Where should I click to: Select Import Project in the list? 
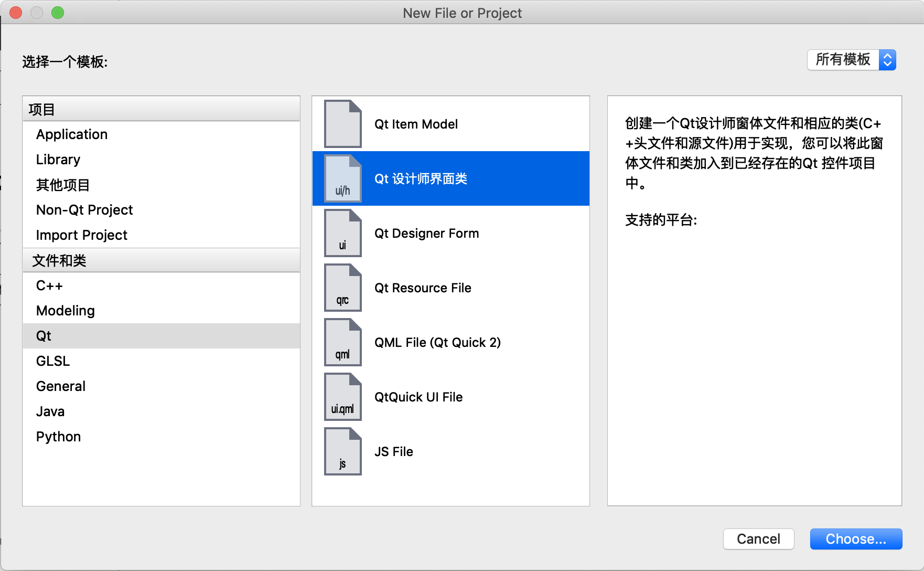click(162, 235)
